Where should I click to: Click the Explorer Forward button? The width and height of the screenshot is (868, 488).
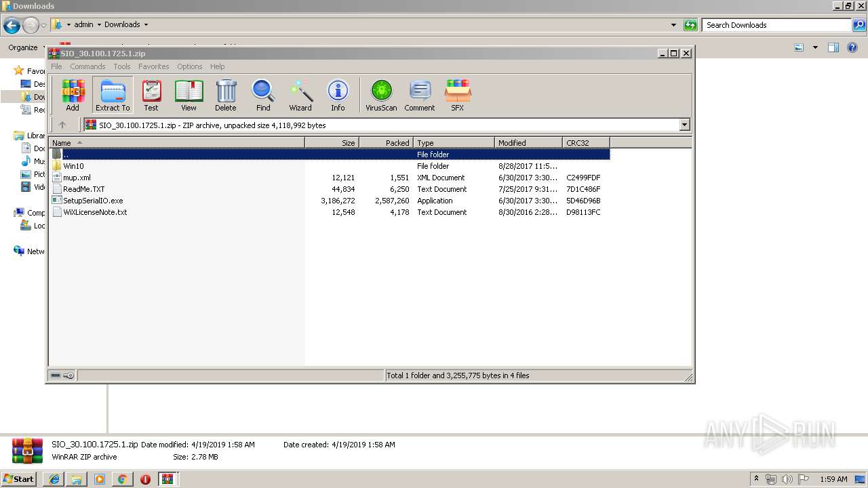pyautogui.click(x=31, y=26)
